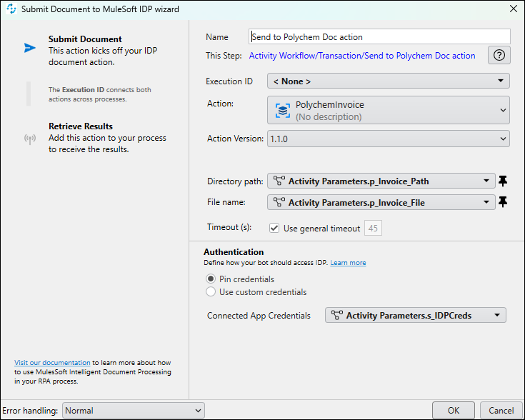Click the Retrieve Results antenna icon
The image size is (525, 420).
tap(30, 139)
